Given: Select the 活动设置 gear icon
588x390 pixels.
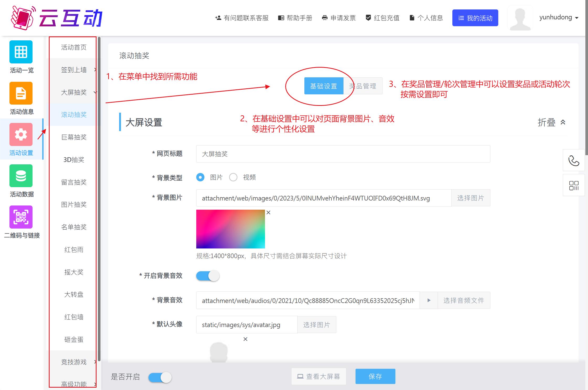Looking at the screenshot, I should click(x=21, y=134).
